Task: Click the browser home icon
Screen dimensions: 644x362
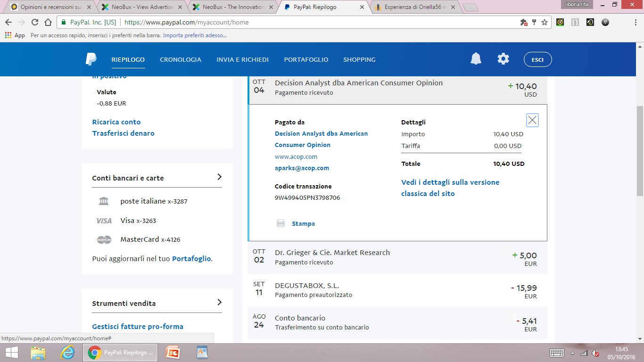Action: pos(48,22)
